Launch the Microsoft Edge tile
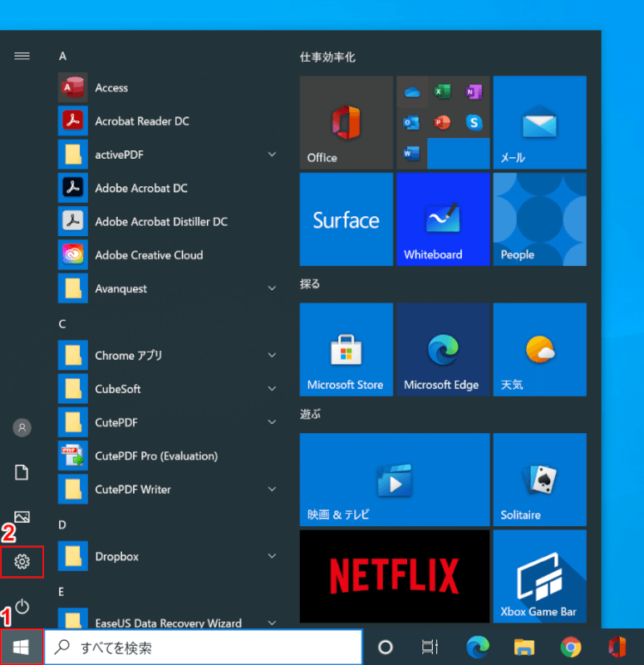The image size is (644, 665). [443, 349]
